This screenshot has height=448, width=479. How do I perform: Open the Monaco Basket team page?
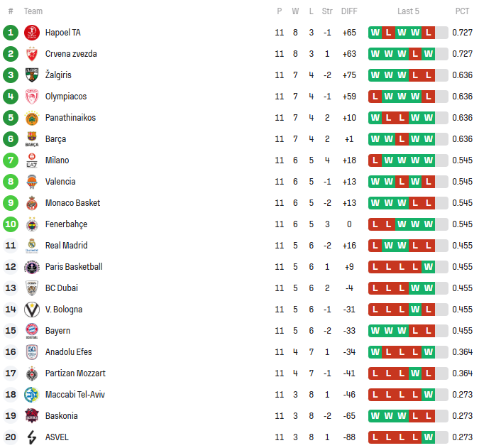tap(72, 203)
